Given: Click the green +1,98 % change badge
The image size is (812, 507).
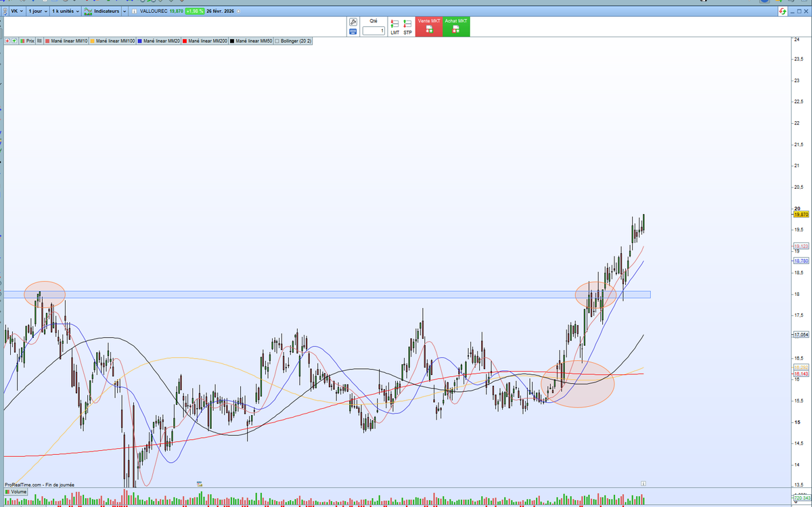Looking at the screenshot, I should click(195, 12).
